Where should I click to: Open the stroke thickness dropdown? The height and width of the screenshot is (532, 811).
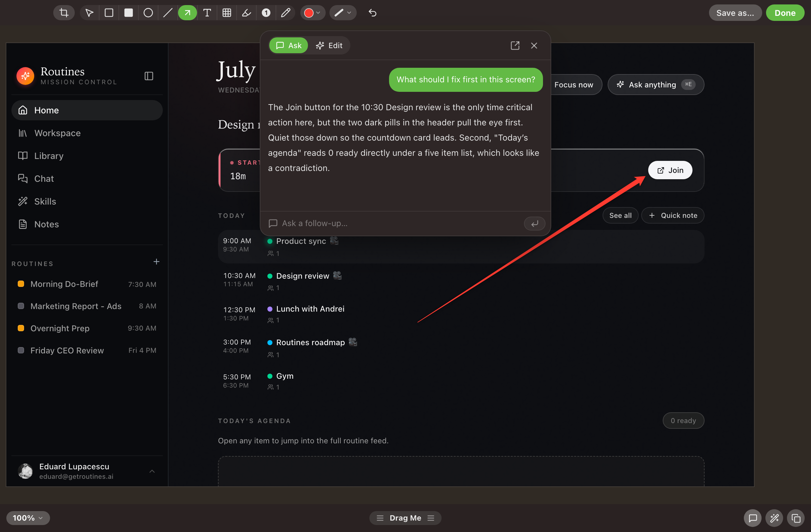pyautogui.click(x=343, y=13)
